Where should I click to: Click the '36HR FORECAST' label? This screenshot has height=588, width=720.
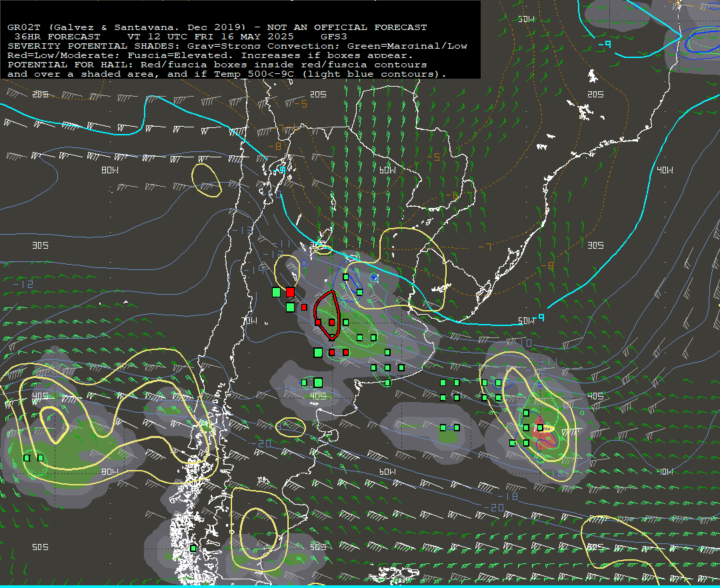tap(57, 37)
